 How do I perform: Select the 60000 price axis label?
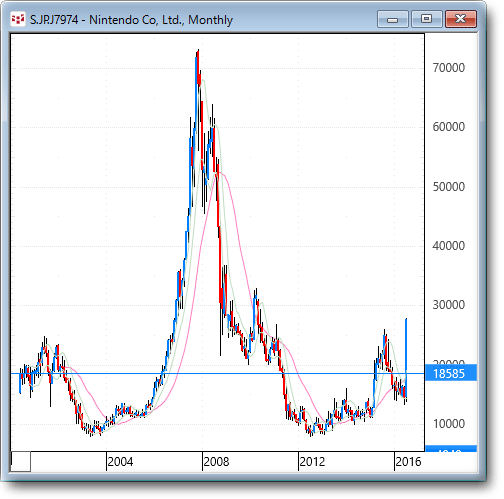click(x=448, y=127)
